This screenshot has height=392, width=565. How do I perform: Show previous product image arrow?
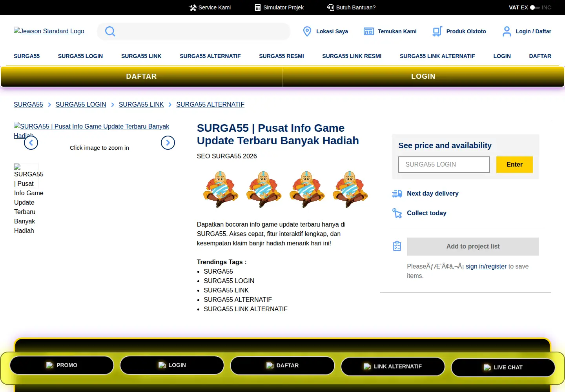tap(31, 143)
